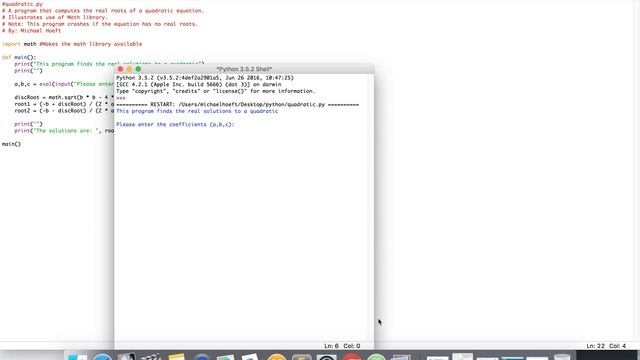Close the Python 3.5.2 Shell window
Viewport: 640px width, 360px height.
click(x=120, y=69)
